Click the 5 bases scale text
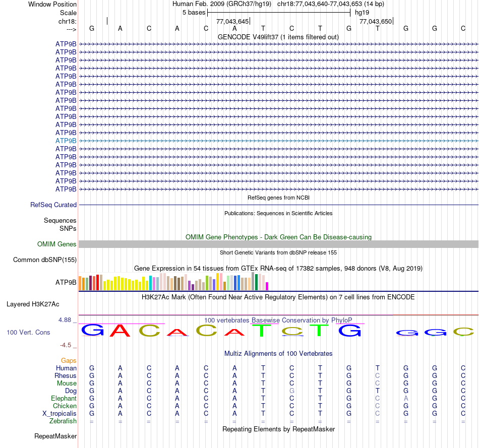Screen dimensions: 479x448 tap(194, 13)
